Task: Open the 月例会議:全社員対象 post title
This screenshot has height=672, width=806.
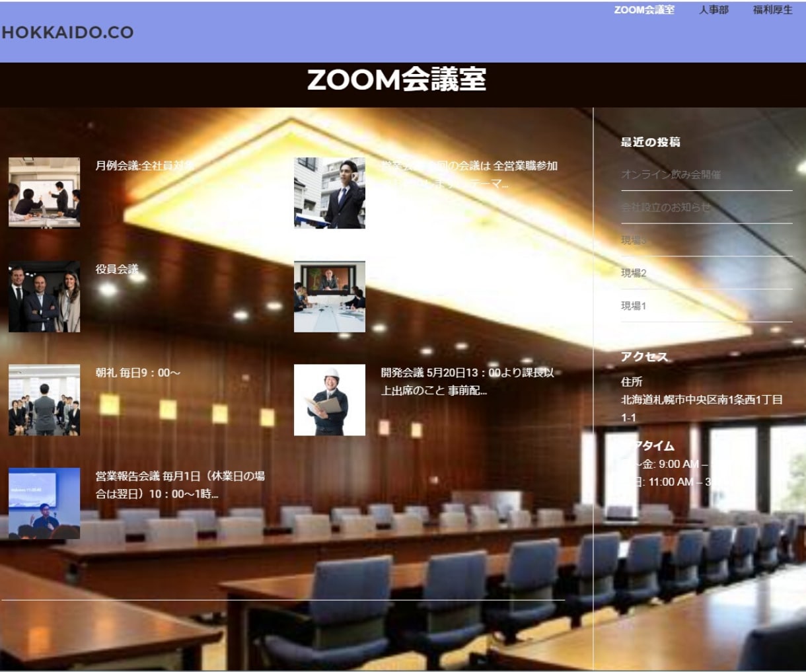Action: coord(144,166)
